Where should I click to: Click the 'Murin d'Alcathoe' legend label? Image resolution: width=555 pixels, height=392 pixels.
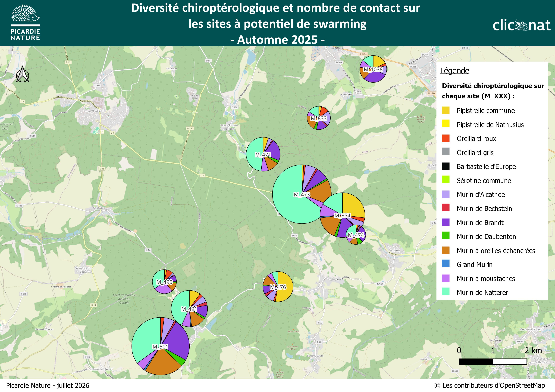(x=481, y=195)
